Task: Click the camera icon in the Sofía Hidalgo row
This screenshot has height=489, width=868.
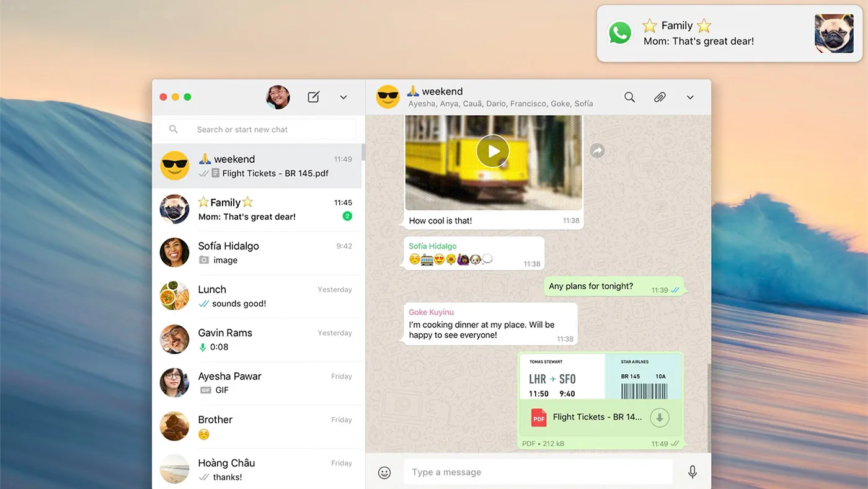Action: coord(203,260)
